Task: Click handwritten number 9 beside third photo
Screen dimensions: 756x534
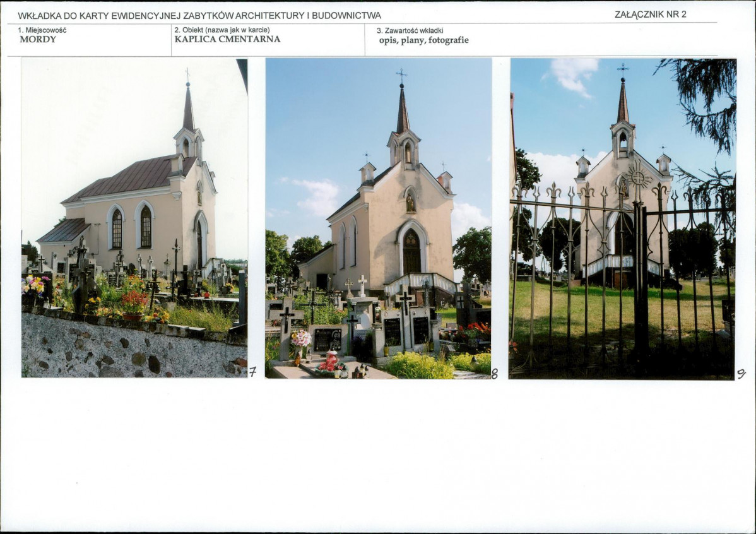Action: (x=741, y=374)
